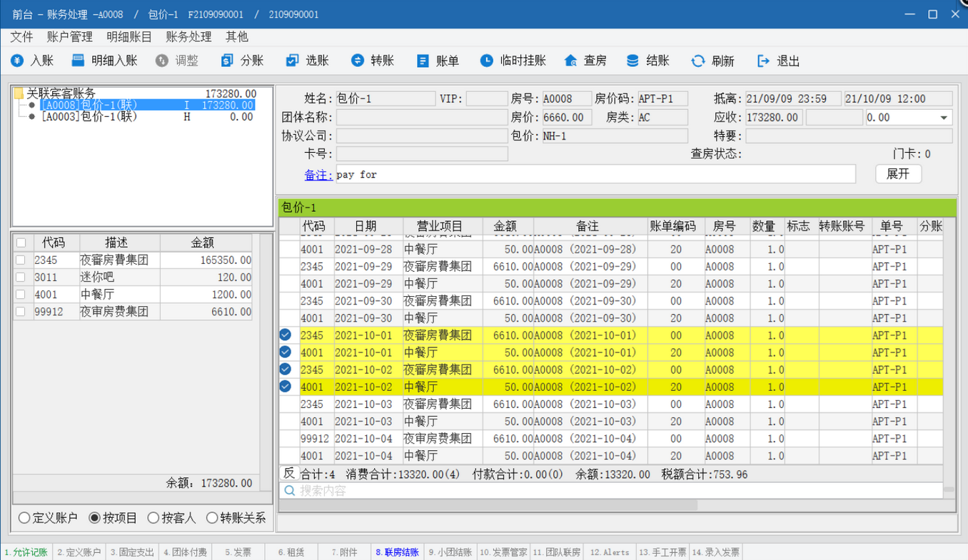Click the search magnifier icon in 搜索内容 box

click(x=290, y=490)
